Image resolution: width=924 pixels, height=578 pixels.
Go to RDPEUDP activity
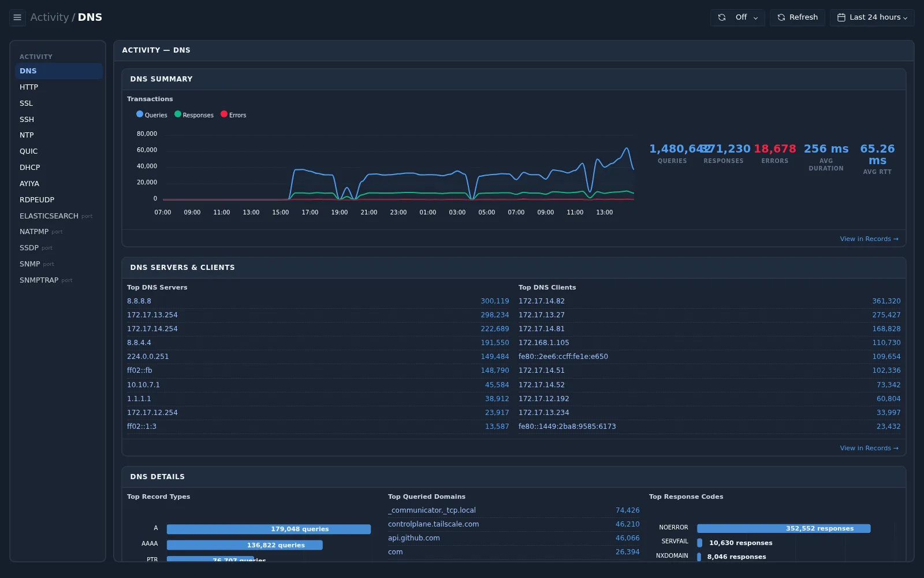[x=59, y=200]
